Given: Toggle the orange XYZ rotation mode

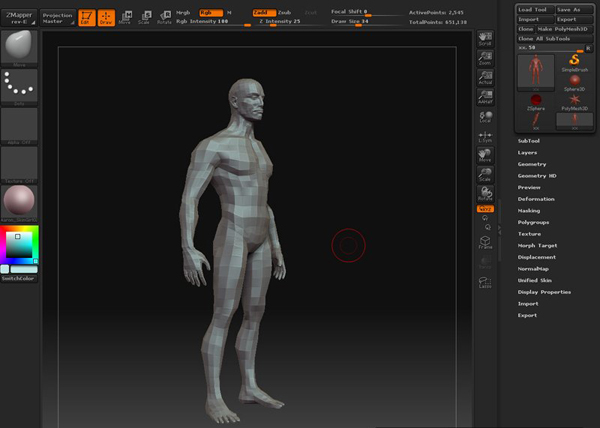Looking at the screenshot, I should click(485, 209).
